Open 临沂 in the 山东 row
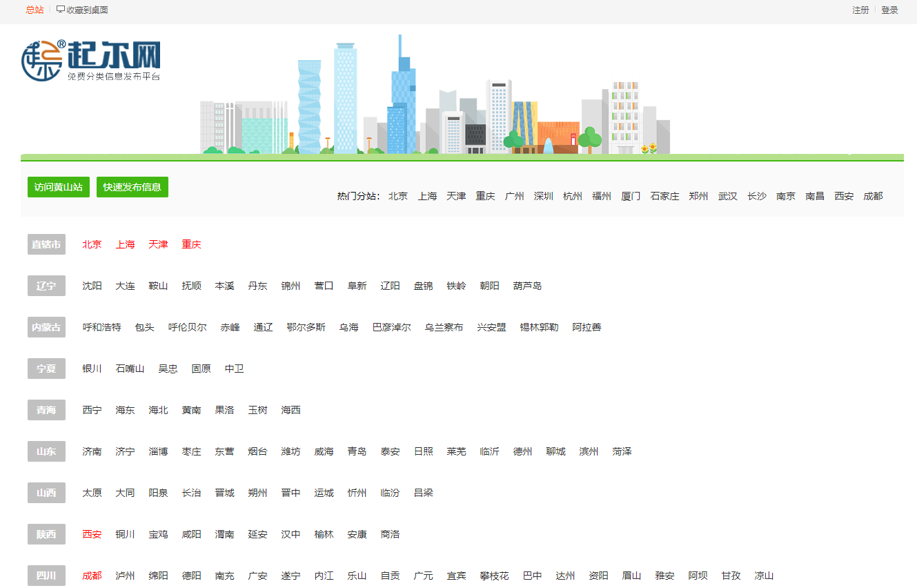This screenshot has width=917, height=588. click(489, 451)
